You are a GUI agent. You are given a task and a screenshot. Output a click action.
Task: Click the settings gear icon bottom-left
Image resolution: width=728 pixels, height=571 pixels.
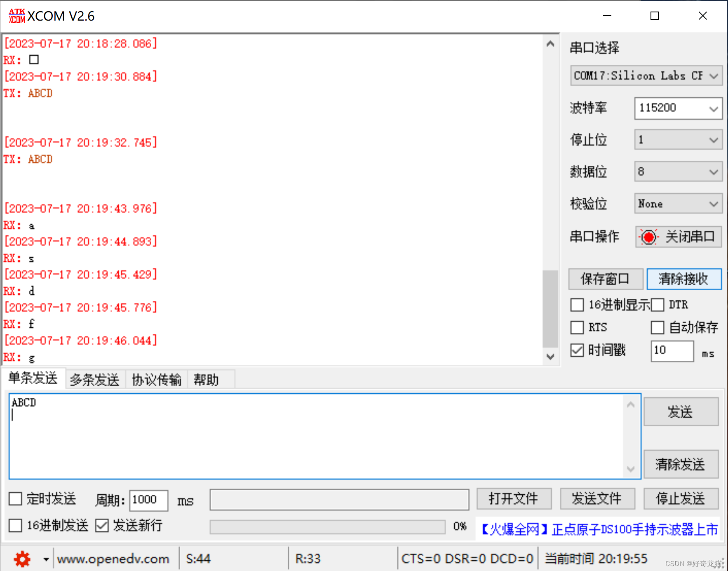click(21, 559)
